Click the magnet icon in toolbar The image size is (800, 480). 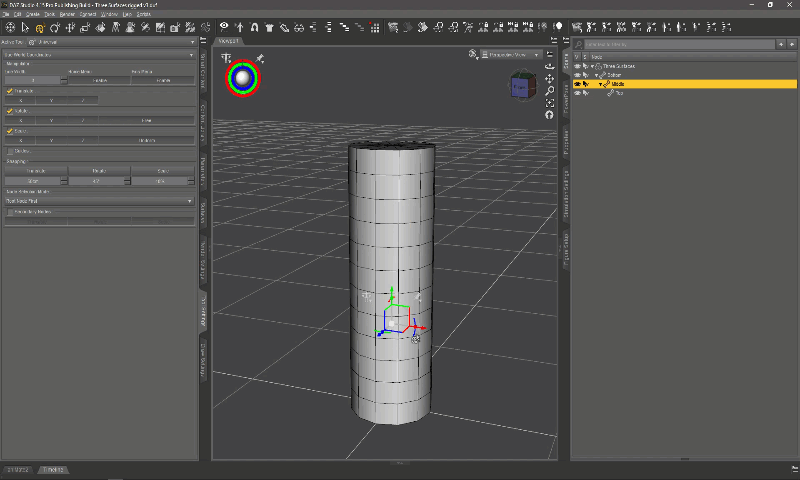[x=254, y=27]
